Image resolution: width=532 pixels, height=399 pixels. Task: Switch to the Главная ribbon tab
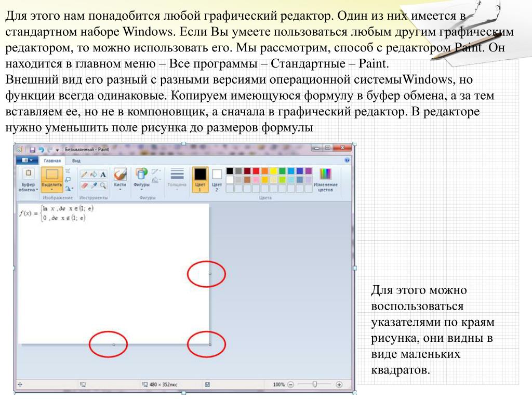coord(52,161)
